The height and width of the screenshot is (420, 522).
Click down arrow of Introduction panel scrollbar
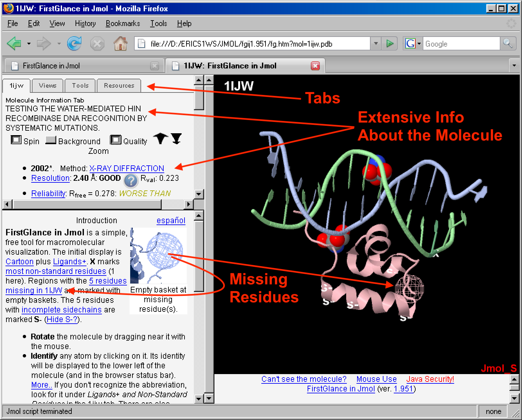(199, 399)
